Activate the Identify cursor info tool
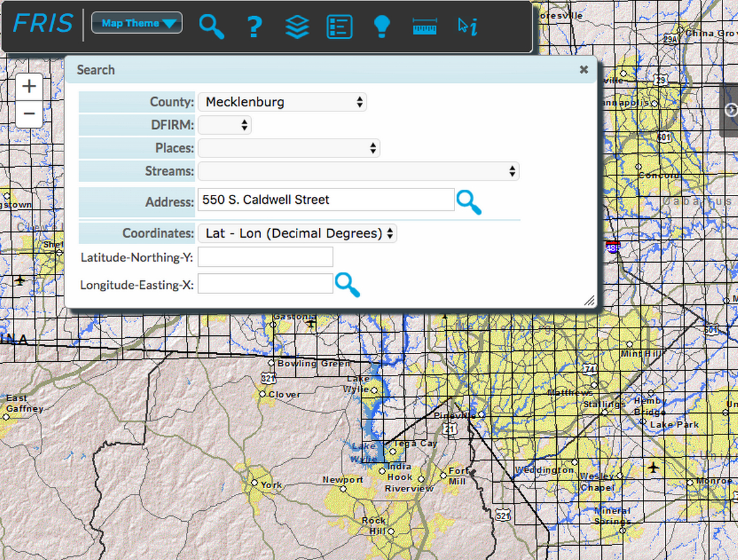This screenshot has width=738, height=560. click(x=467, y=27)
